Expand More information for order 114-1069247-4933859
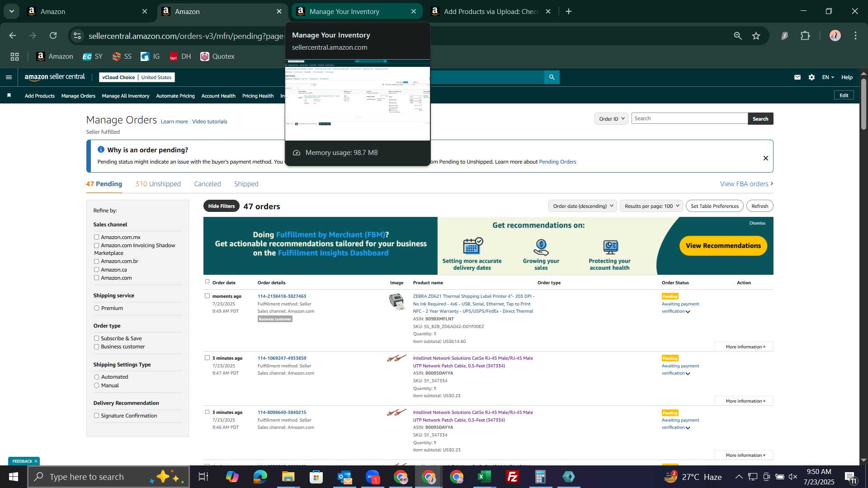This screenshot has height=488, width=868. pos(744,401)
